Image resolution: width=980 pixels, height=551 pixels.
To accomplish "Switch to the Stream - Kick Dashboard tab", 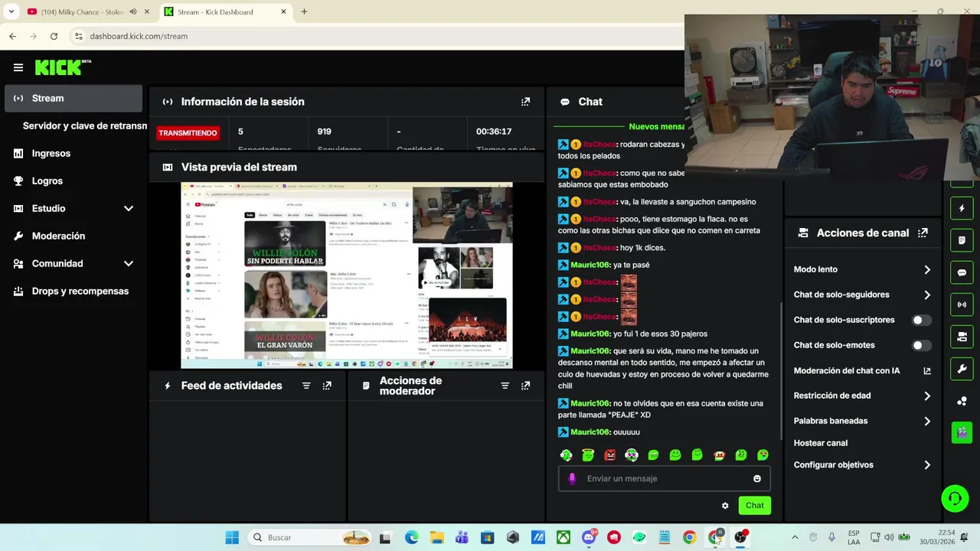I will pyautogui.click(x=225, y=11).
